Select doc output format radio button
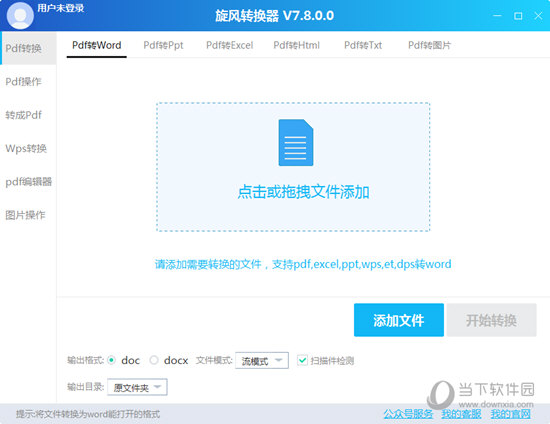550x424 pixels. point(112,360)
